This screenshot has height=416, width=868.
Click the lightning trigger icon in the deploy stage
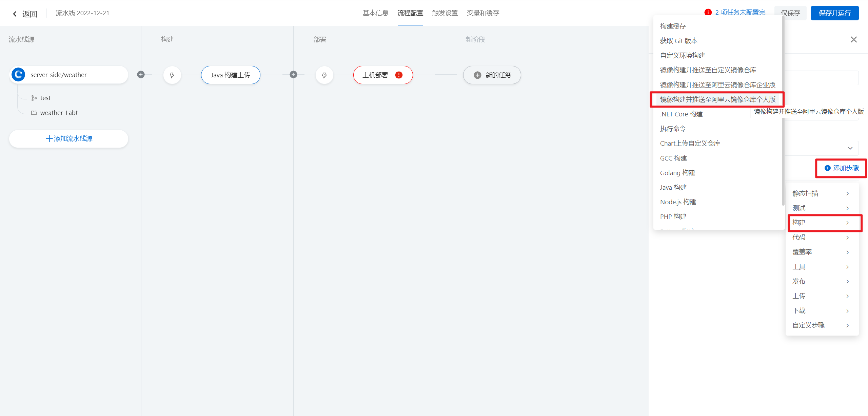324,75
